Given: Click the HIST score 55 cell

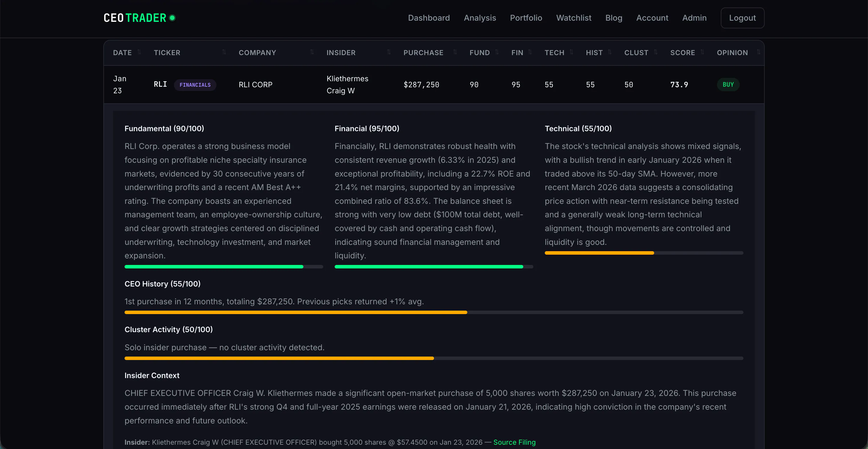Looking at the screenshot, I should point(590,85).
